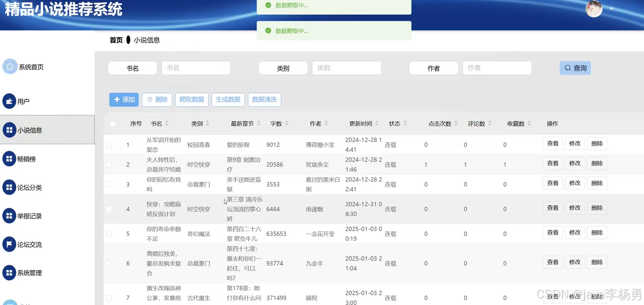Click the latest chapter cell 爱的旅程
The width and height of the screenshot is (644, 305).
coord(238,145)
